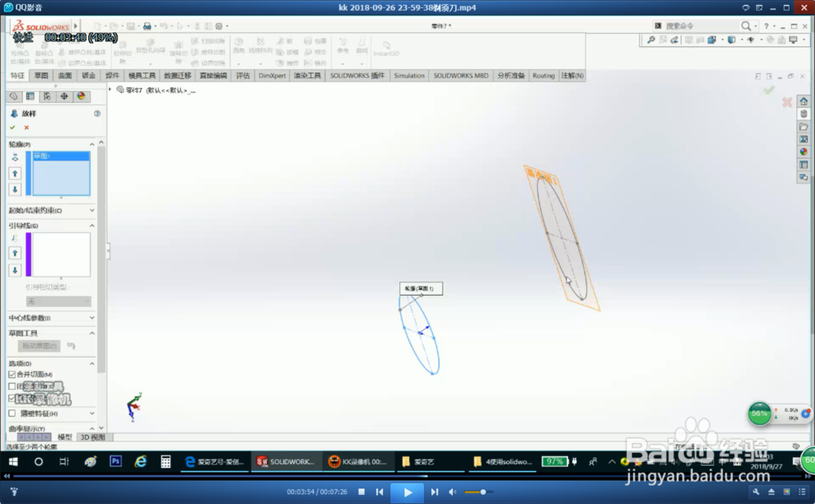Switch to the 曲面 ribbon tab

pyautogui.click(x=65, y=76)
